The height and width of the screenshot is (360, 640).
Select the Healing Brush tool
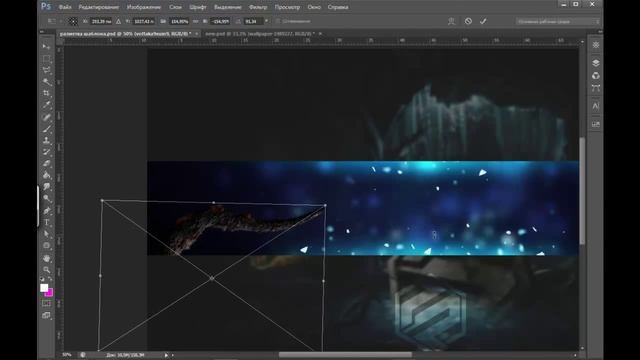(47, 118)
